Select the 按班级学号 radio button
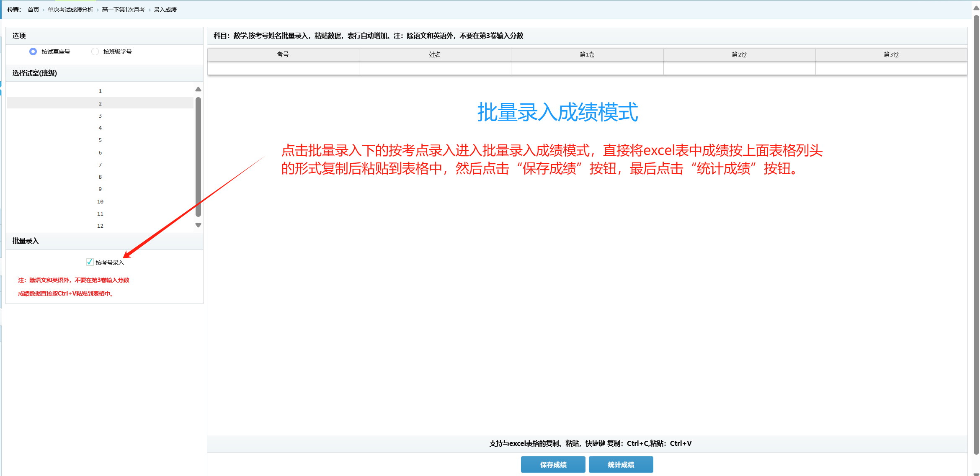Image resolution: width=980 pixels, height=476 pixels. [x=95, y=51]
